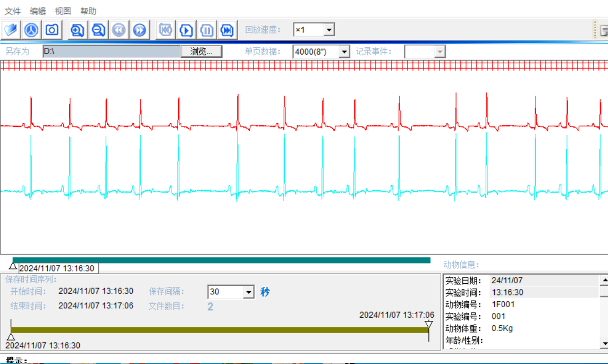
Task: Click the zoom in magnifier icon
Action: coord(78,30)
